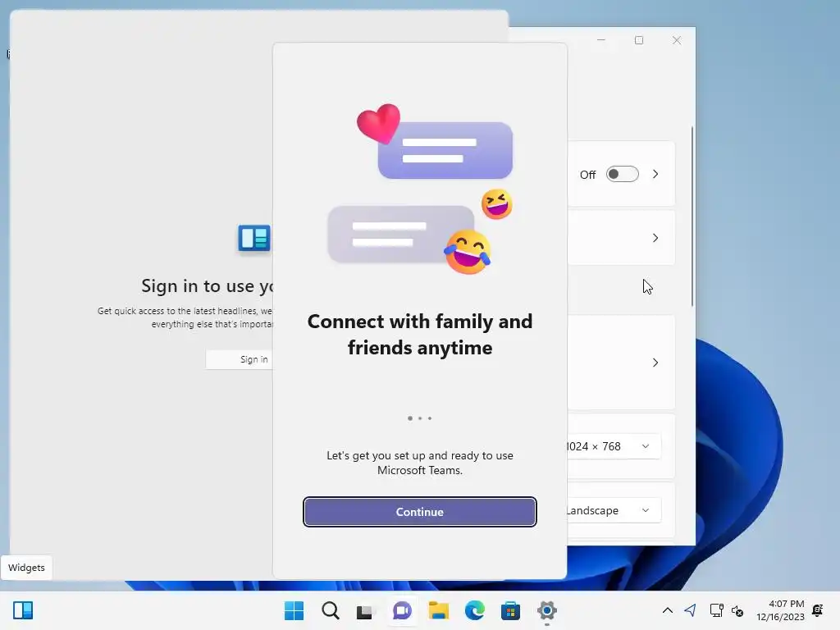The height and width of the screenshot is (630, 840).
Task: Click the Widgets logo icon in the panel
Action: coord(254,238)
